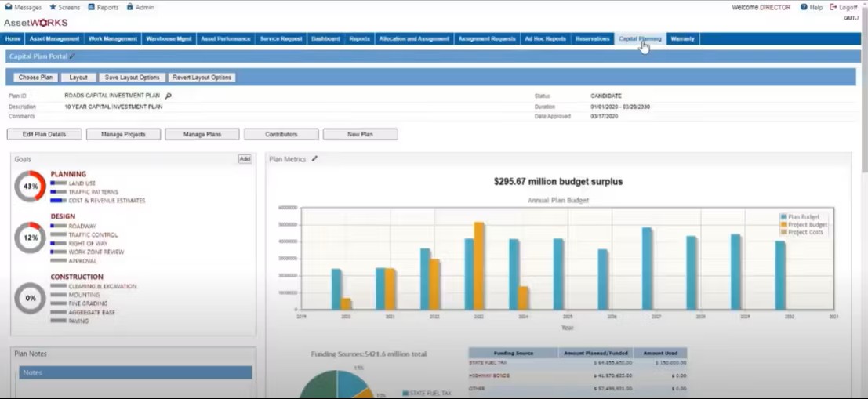Add a new goal
Viewport: 868px width, 399px height.
click(245, 159)
